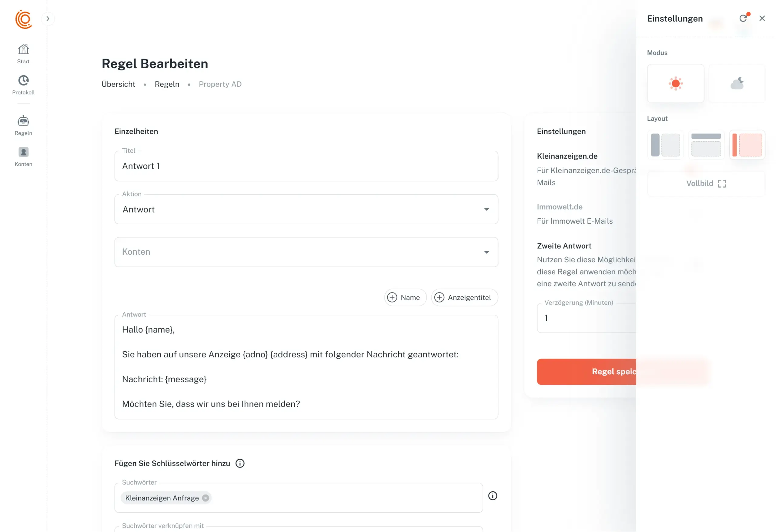Expand the sidebar with chevron arrow
This screenshot has height=532, width=776.
pyautogui.click(x=48, y=19)
